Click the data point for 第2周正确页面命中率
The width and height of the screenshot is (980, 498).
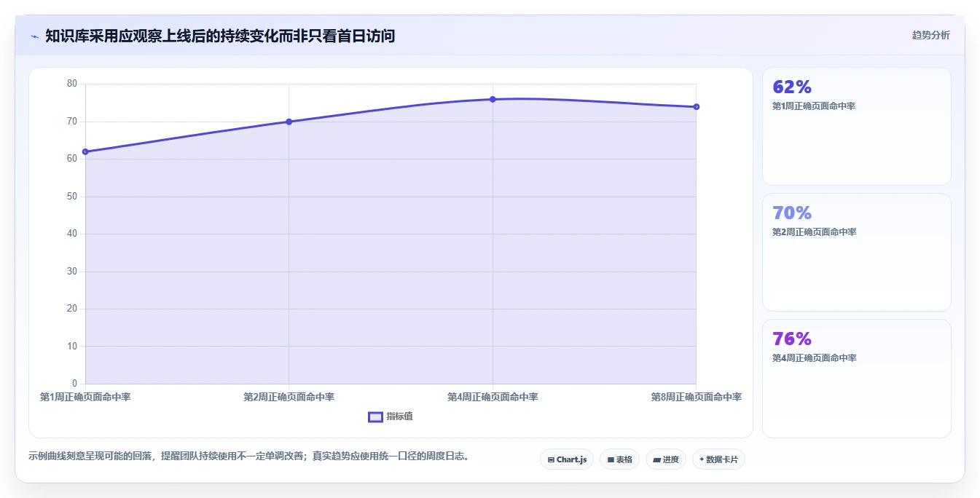(289, 122)
